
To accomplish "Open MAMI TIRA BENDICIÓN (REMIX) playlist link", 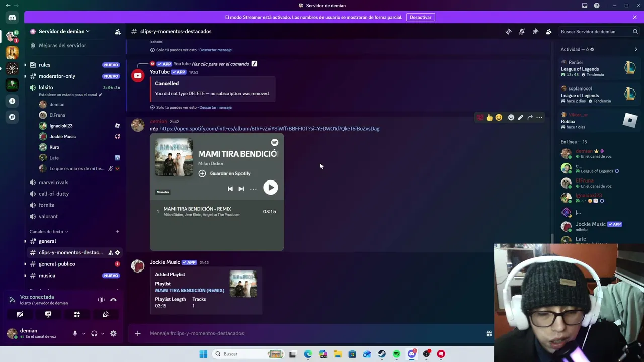I will point(190,291).
